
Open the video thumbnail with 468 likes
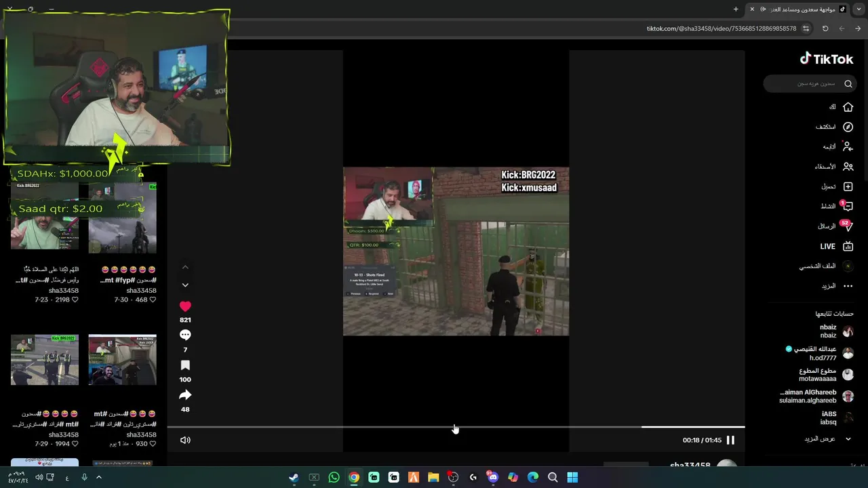pos(122,216)
